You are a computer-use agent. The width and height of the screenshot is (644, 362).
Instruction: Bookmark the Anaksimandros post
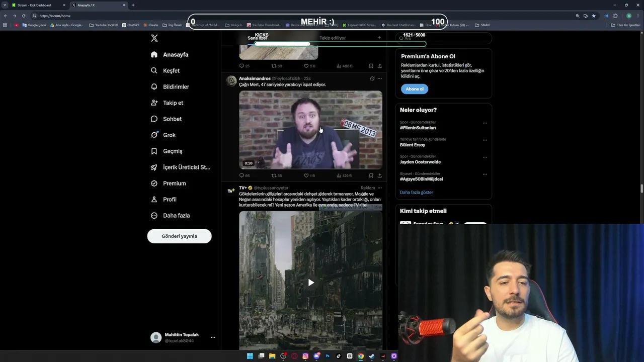tap(371, 175)
